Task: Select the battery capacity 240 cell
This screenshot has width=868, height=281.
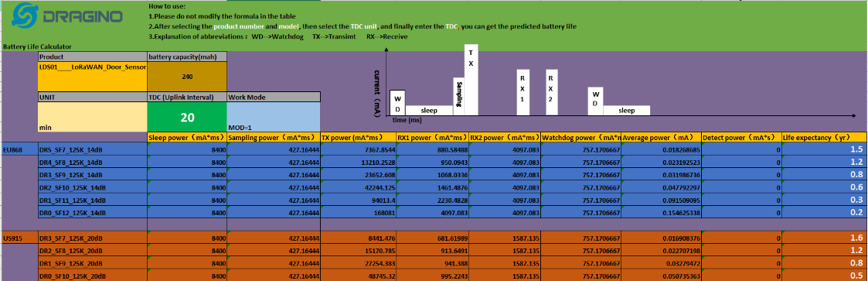Action: click(x=187, y=76)
